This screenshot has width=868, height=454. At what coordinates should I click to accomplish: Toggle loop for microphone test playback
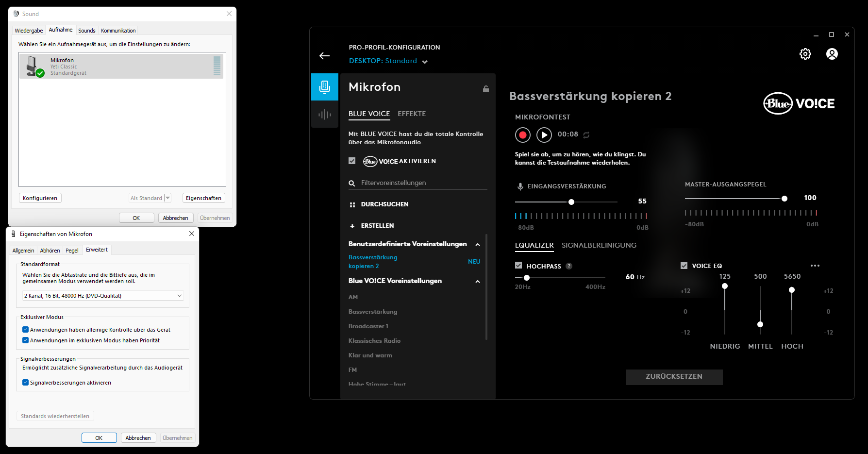tap(586, 135)
